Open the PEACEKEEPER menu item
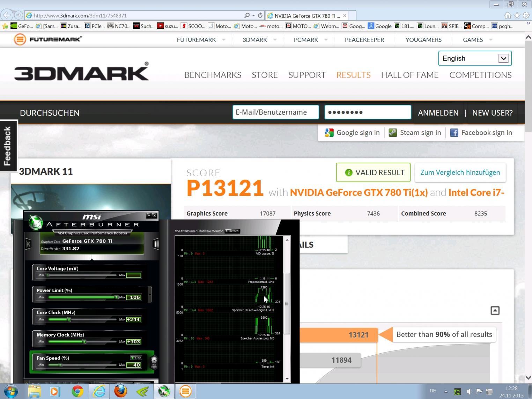The image size is (532, 399). [364, 40]
